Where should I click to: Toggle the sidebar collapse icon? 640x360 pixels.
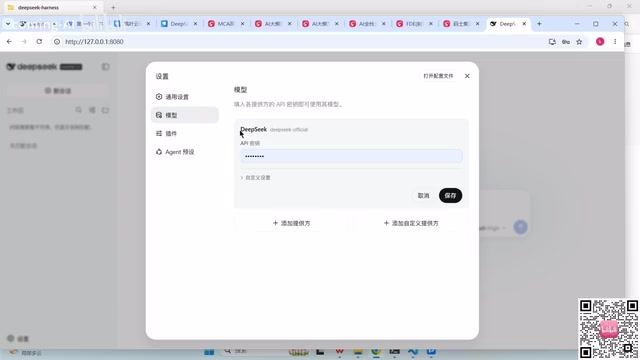click(105, 67)
